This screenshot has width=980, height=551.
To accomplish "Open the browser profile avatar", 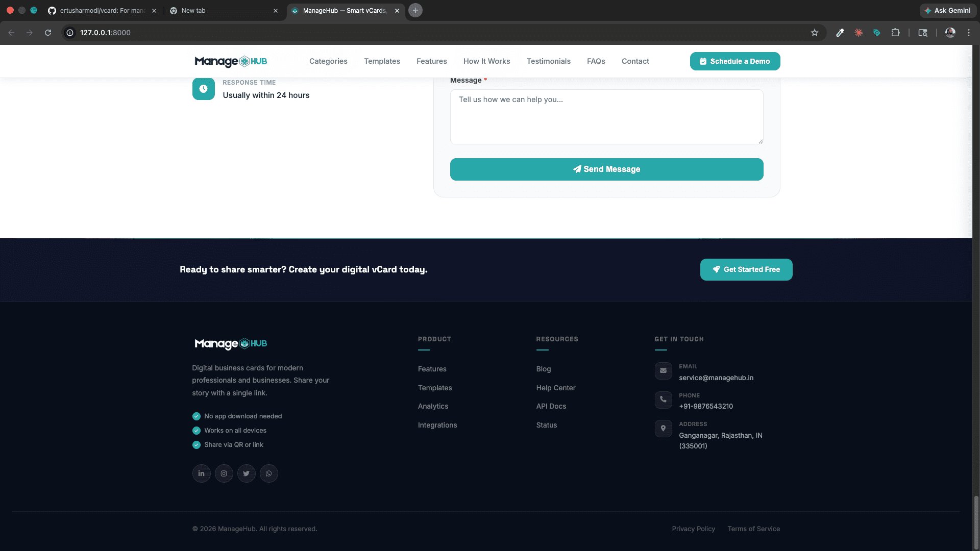I will coord(950,33).
